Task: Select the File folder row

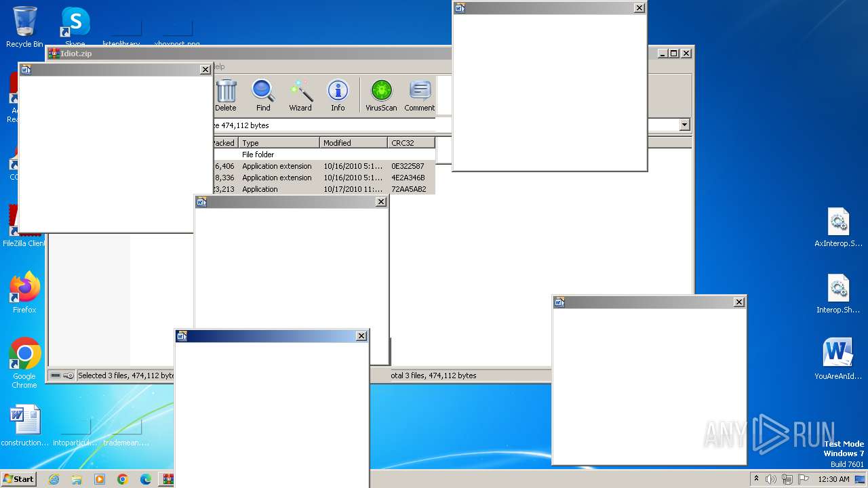Action: coord(323,155)
